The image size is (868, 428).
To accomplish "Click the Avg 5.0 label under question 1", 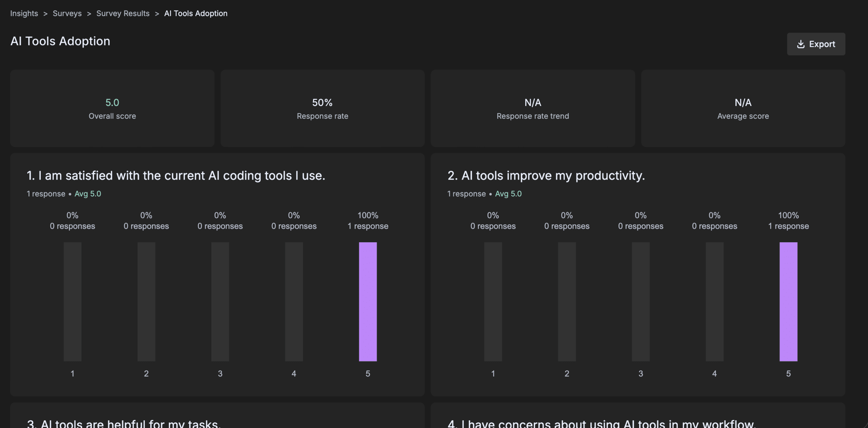I will [87, 194].
